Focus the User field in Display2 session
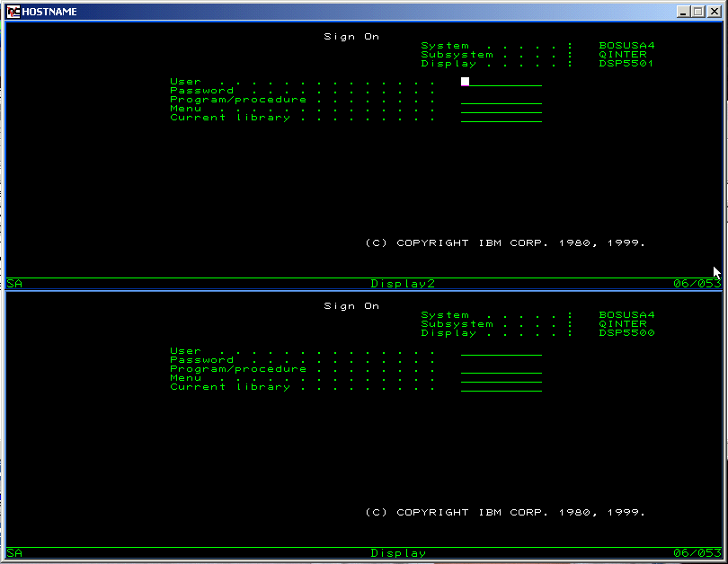This screenshot has height=564, width=728. [501, 82]
